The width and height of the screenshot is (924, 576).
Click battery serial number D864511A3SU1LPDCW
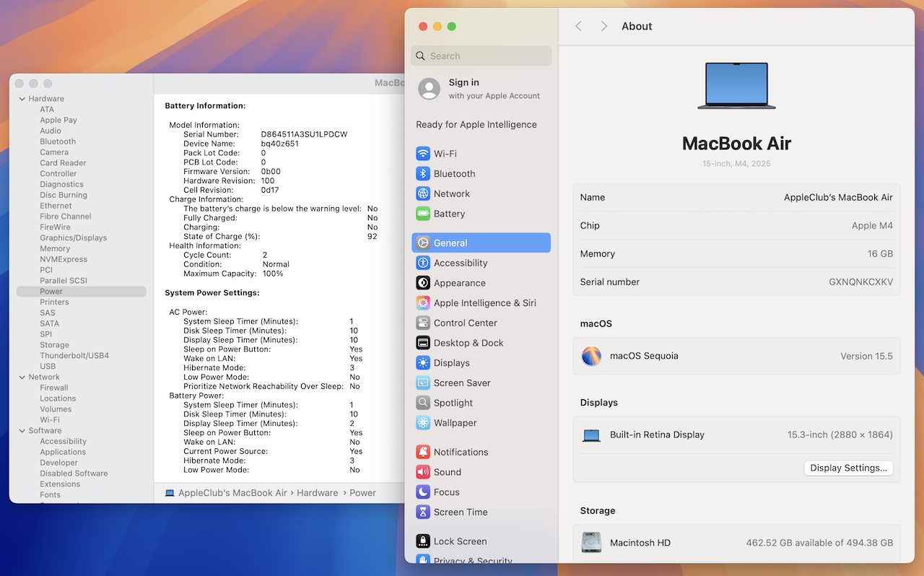tap(304, 134)
